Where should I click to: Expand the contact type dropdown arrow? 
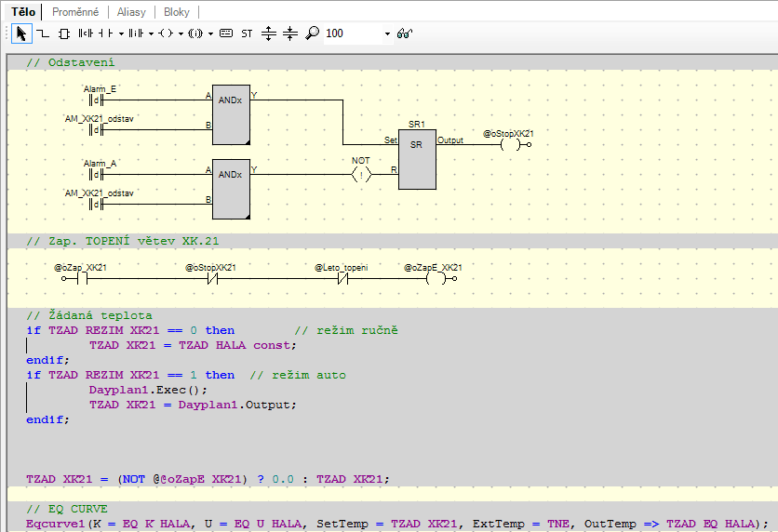121,33
